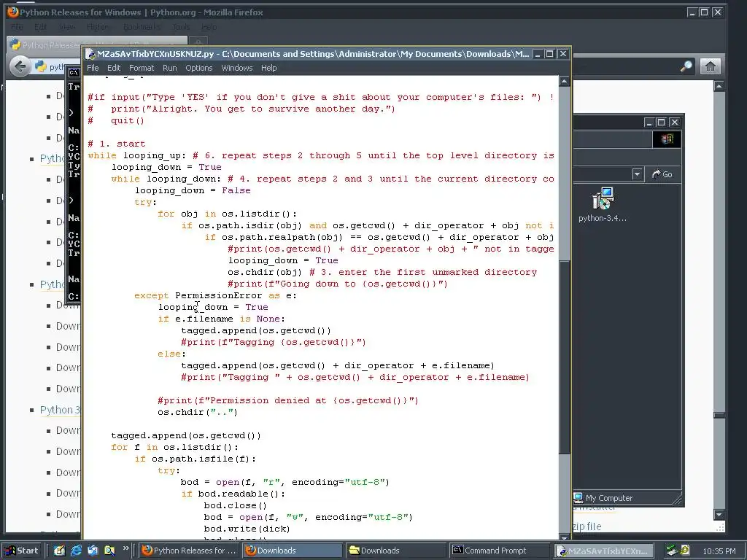Click the second system tray icon near clock
747x560 pixels.
(684, 551)
